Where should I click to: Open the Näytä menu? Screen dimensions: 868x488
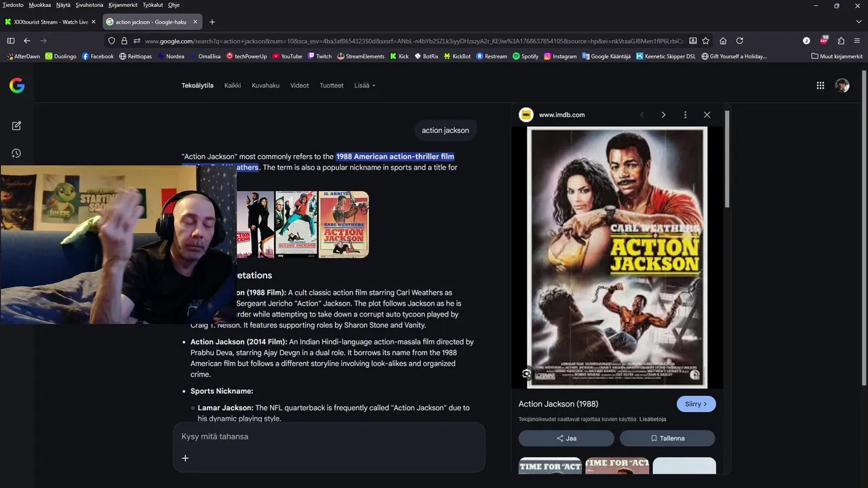[x=63, y=5]
